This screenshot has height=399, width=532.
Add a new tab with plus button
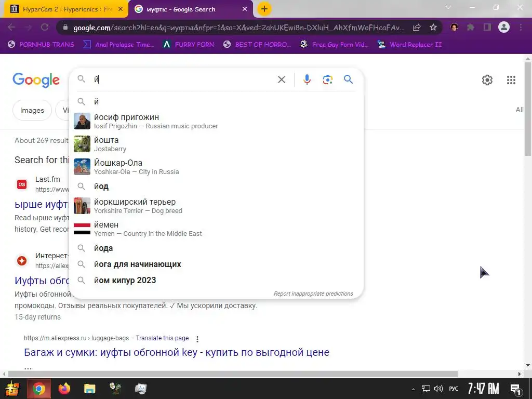coord(264,9)
